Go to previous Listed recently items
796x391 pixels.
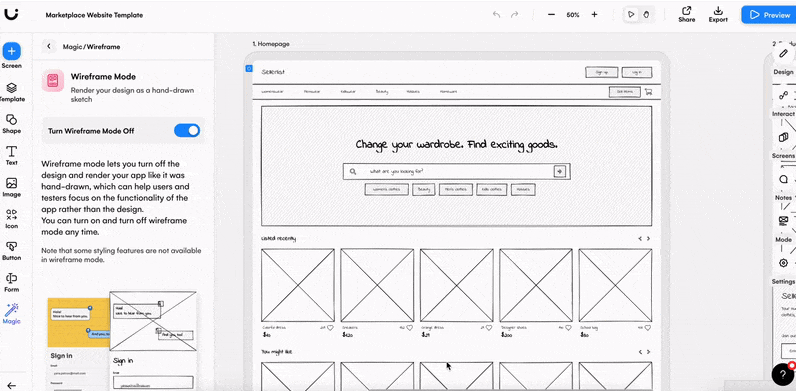[640, 238]
